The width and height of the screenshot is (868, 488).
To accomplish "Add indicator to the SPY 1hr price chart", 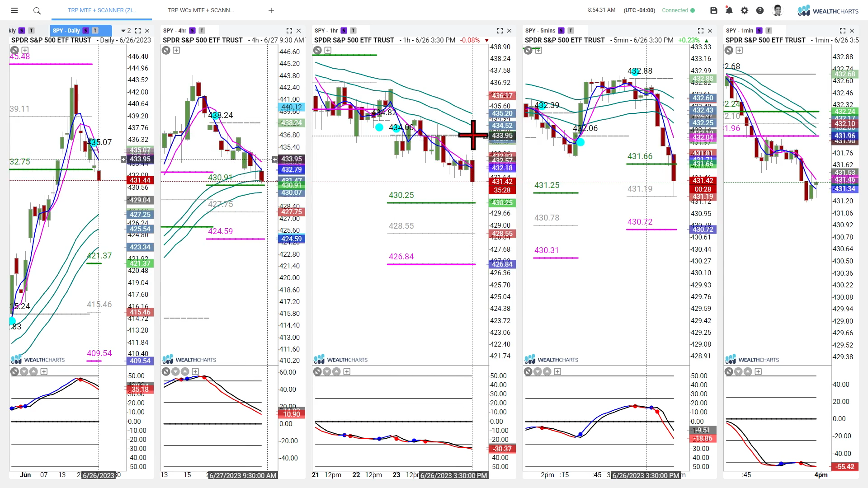I will click(x=328, y=50).
